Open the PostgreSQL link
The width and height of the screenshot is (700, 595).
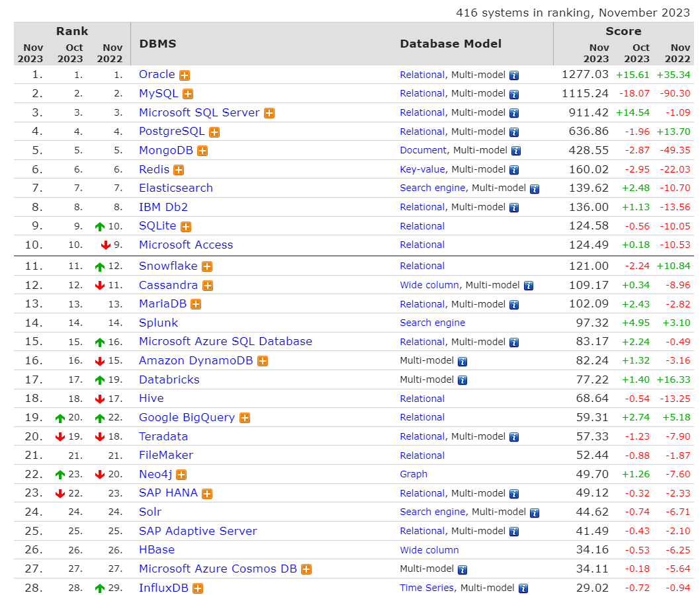pos(172,132)
